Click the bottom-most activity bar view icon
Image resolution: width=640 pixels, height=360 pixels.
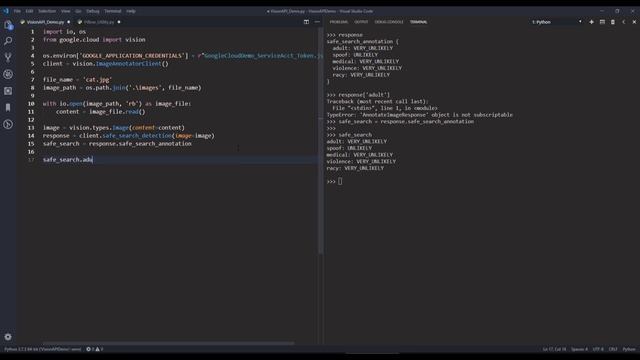[x=8, y=124]
